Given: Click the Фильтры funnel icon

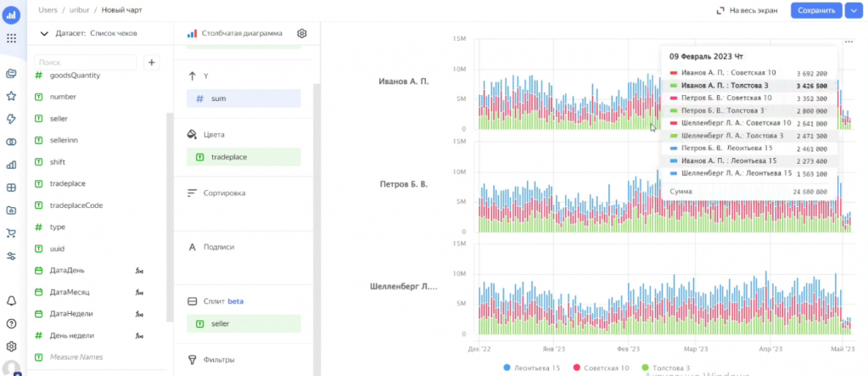Looking at the screenshot, I should click(192, 360).
